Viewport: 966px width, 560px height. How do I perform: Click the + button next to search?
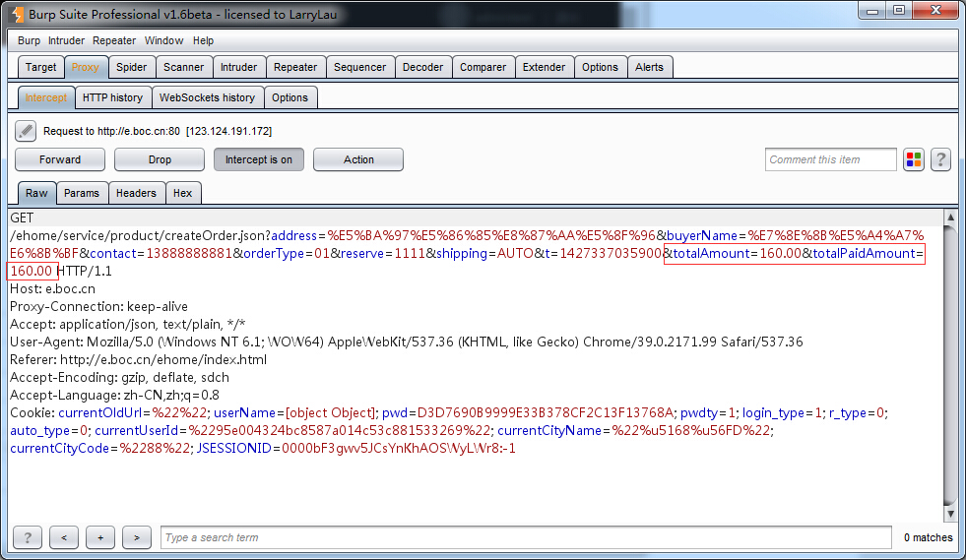click(x=100, y=537)
